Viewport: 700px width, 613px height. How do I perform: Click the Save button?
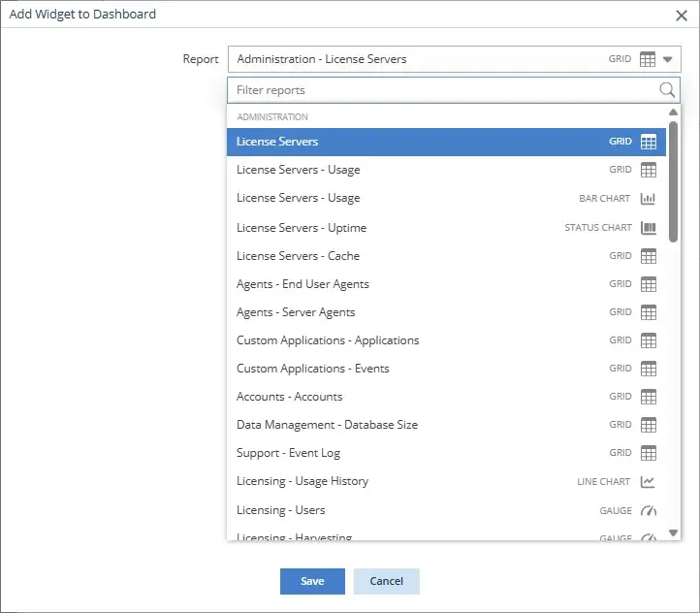[312, 581]
